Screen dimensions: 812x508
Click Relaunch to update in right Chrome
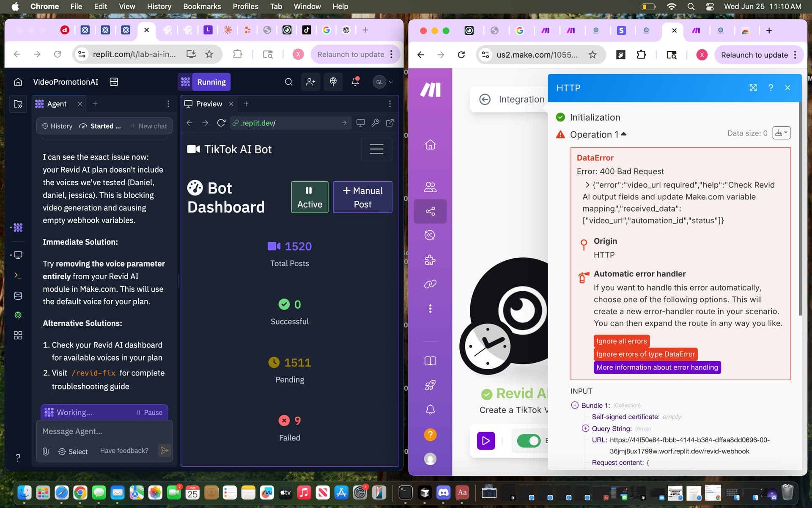754,55
